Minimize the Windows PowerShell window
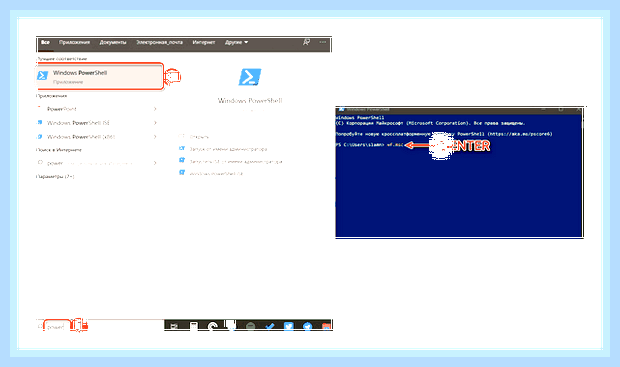Image resolution: width=620 pixels, height=367 pixels. 544,110
